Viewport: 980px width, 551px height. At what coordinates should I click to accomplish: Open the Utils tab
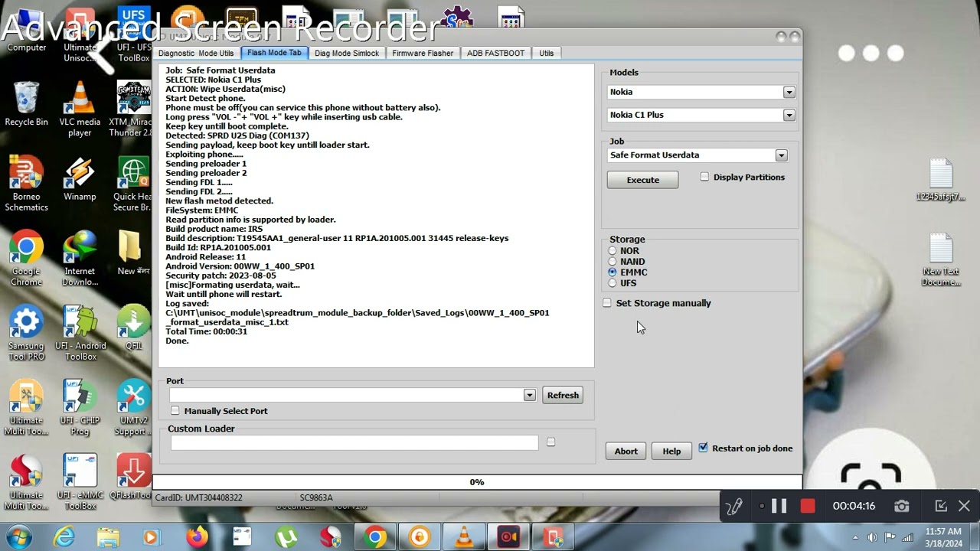coord(547,53)
